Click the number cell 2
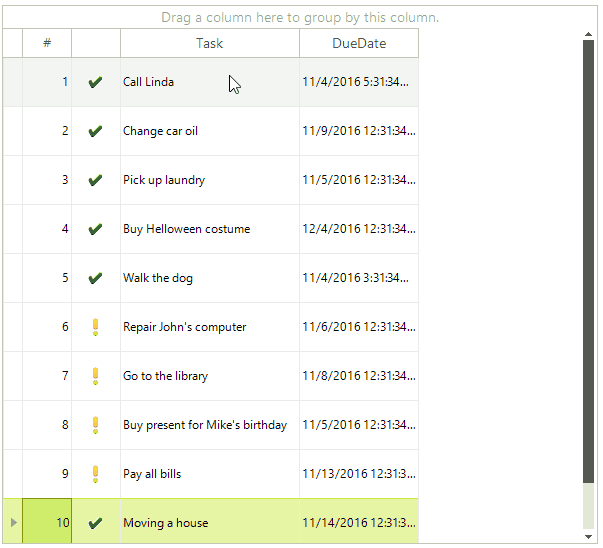Image resolution: width=603 pixels, height=548 pixels. 47,131
